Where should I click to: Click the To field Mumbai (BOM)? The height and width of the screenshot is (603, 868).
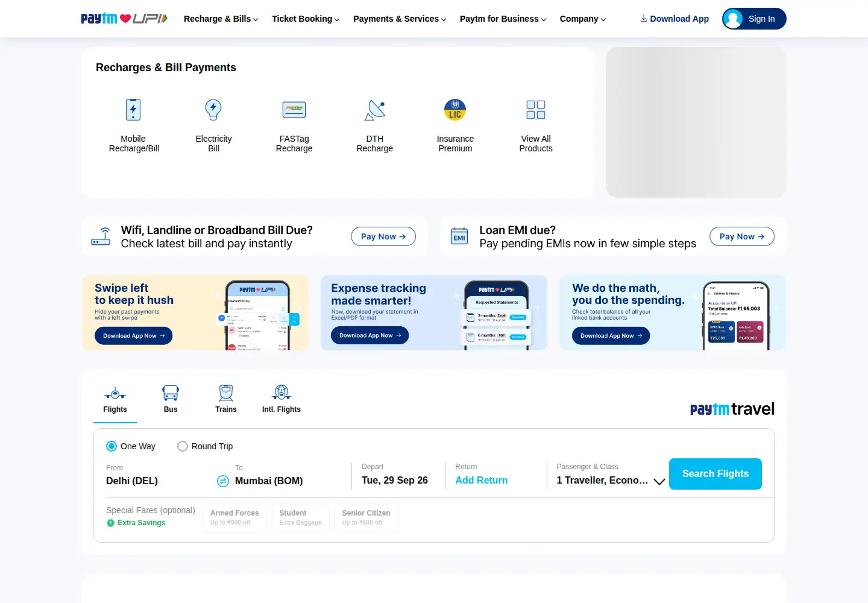pyautogui.click(x=269, y=481)
